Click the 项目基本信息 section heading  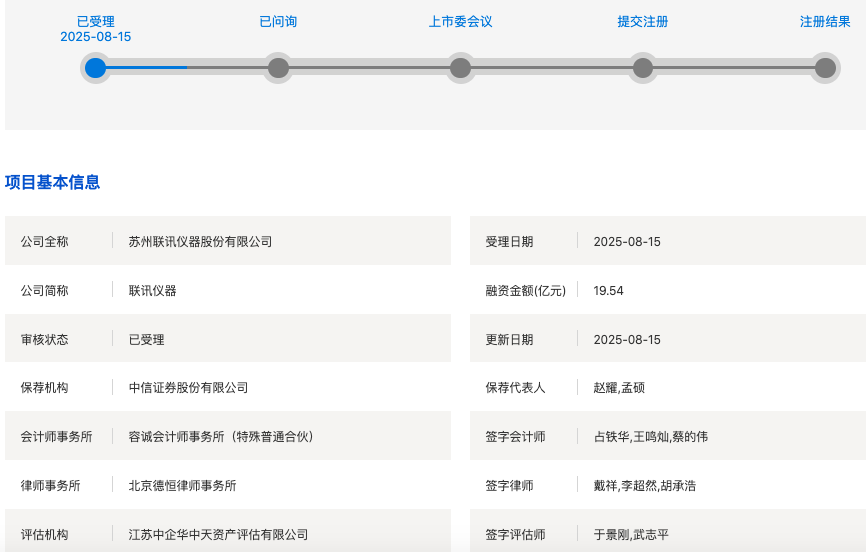click(x=52, y=182)
